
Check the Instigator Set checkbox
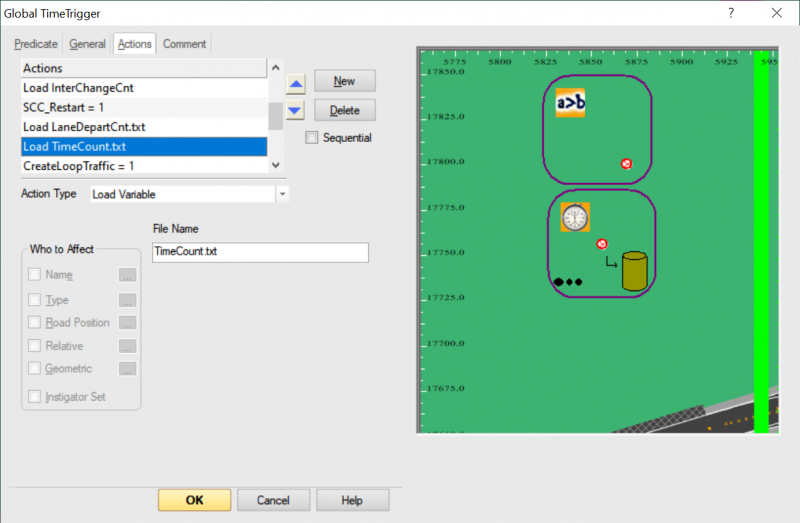[36, 397]
